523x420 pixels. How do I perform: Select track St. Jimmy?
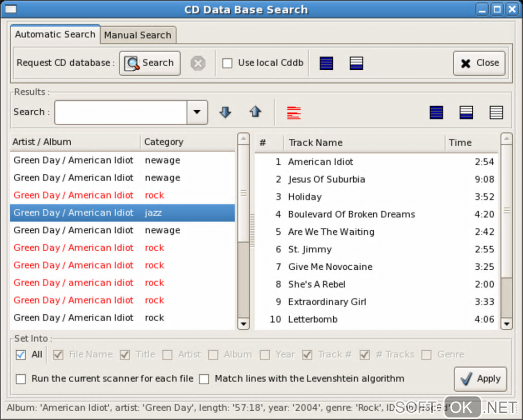[376, 250]
